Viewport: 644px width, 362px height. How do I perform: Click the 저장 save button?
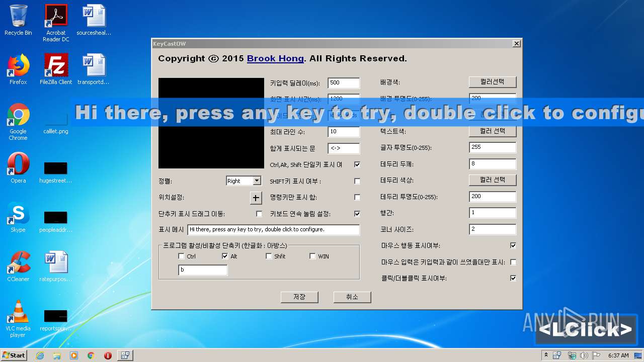click(x=299, y=297)
